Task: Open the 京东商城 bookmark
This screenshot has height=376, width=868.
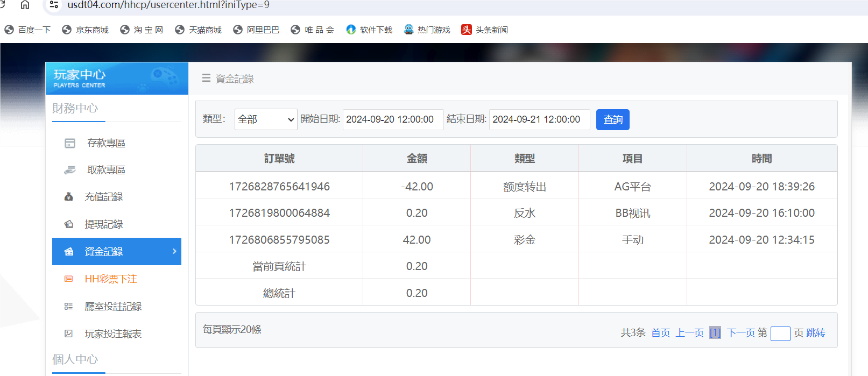Action: (86, 30)
